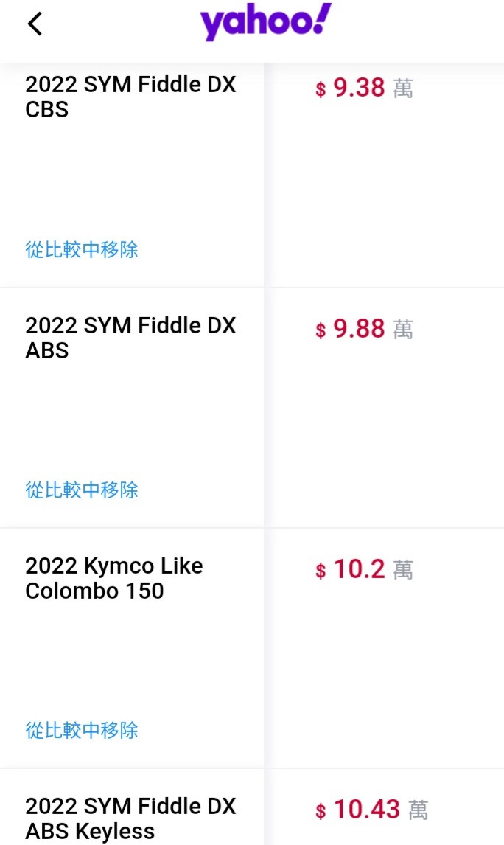The height and width of the screenshot is (845, 504).
Task: Select the $10.2 萬 price
Action: click(365, 569)
